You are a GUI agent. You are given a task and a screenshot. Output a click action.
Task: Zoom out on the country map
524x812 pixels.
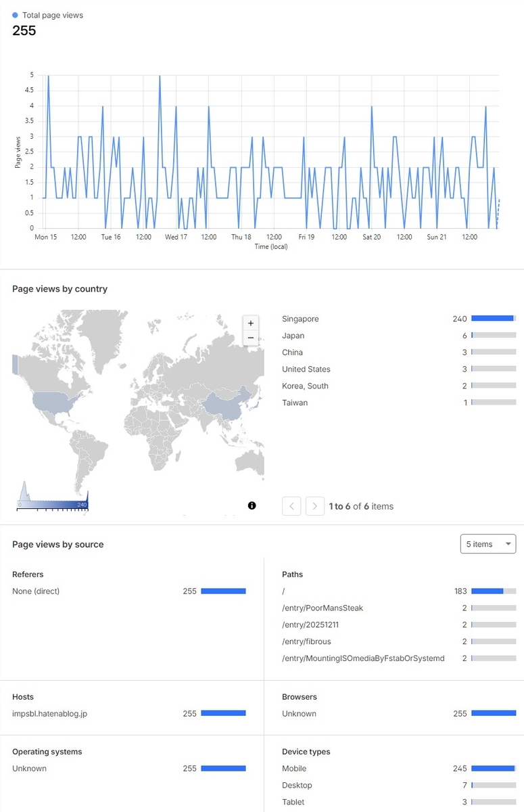tap(251, 338)
